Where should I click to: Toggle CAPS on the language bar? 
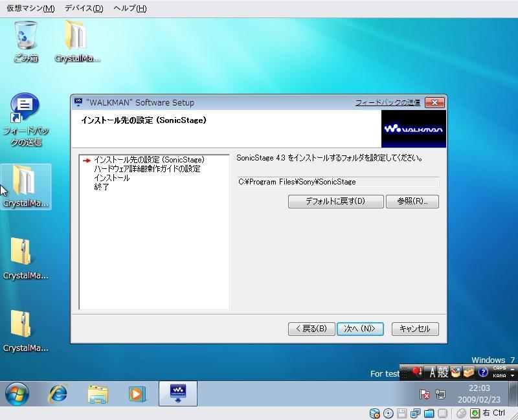click(499, 368)
